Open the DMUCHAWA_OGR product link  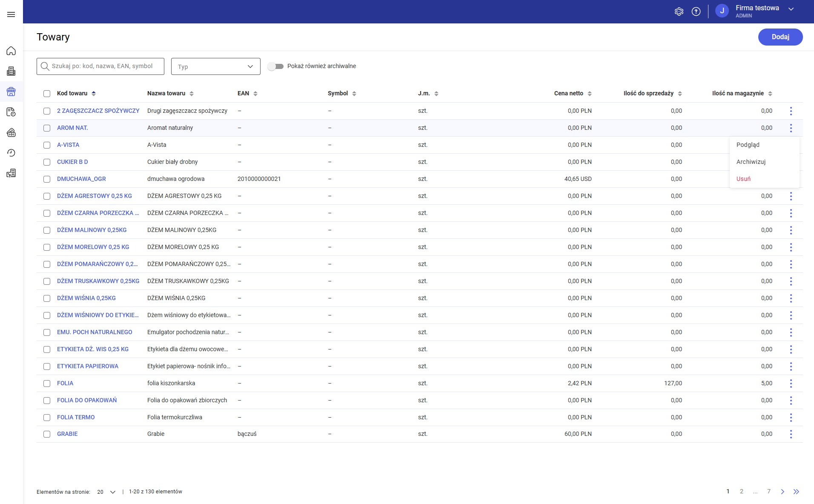(x=81, y=179)
